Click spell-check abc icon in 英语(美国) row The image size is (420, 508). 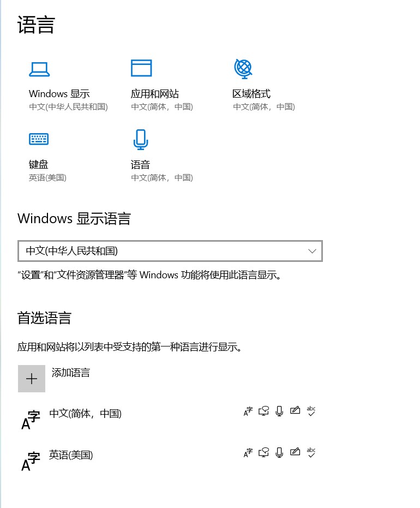point(311,452)
